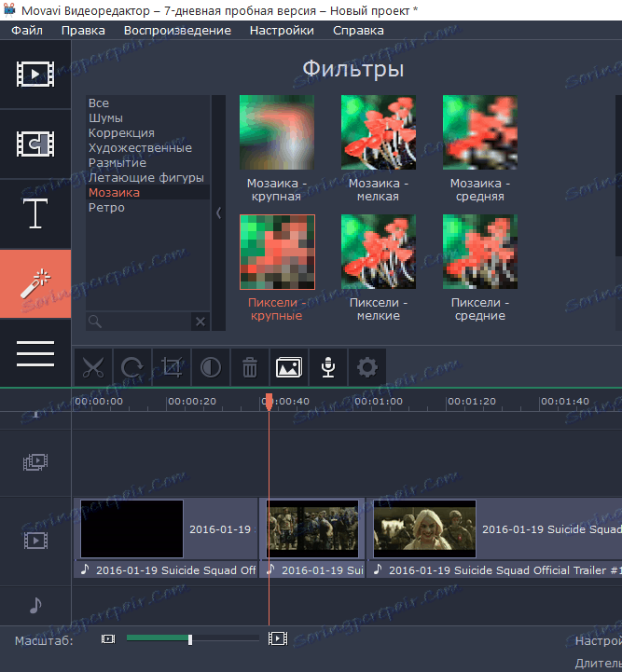Open the color adjustments half-circle icon
Viewport: 622px width, 672px height.
pos(211,368)
